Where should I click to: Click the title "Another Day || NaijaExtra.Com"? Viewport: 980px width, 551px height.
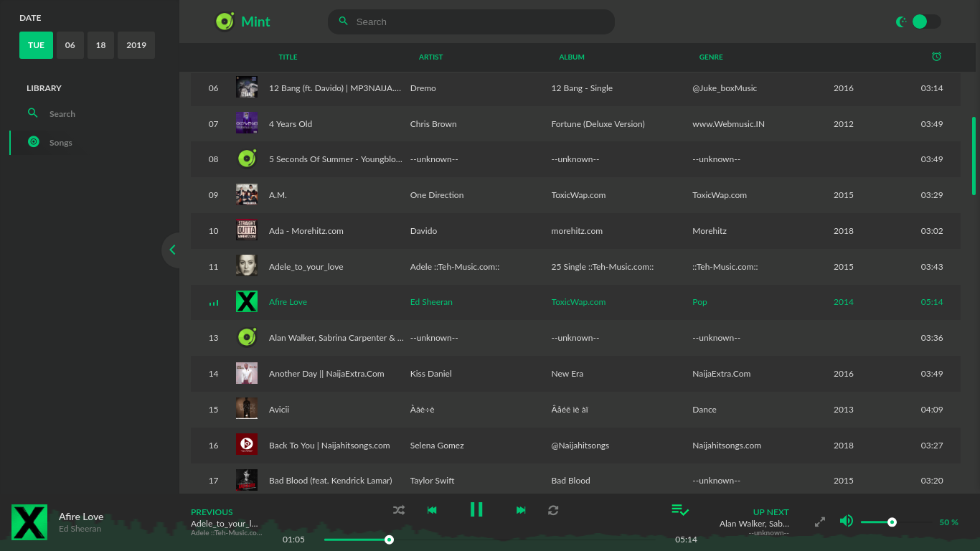coord(326,374)
